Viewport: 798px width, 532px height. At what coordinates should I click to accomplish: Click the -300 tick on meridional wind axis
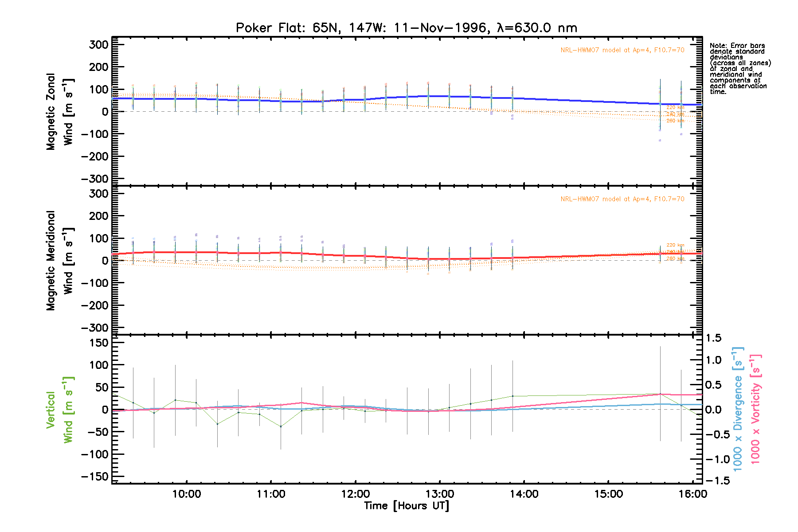(94, 328)
